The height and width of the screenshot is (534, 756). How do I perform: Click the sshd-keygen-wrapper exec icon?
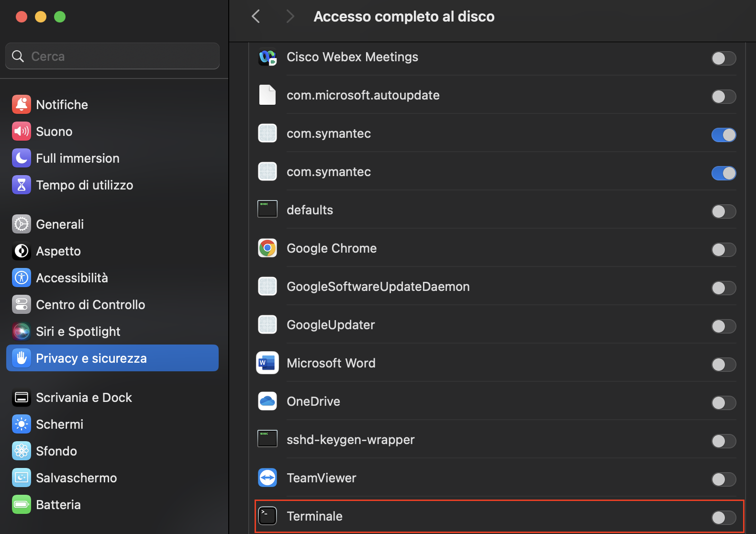click(267, 439)
